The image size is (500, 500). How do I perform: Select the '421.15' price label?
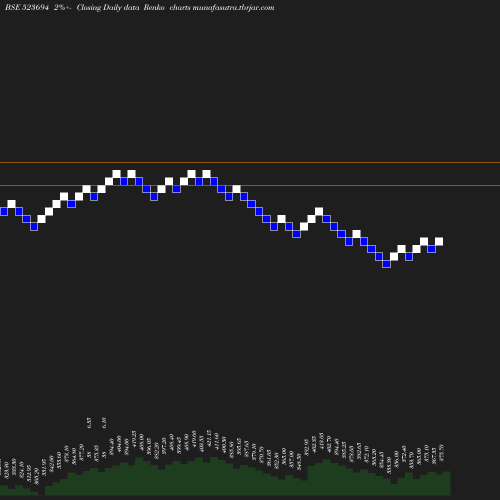[209, 438]
